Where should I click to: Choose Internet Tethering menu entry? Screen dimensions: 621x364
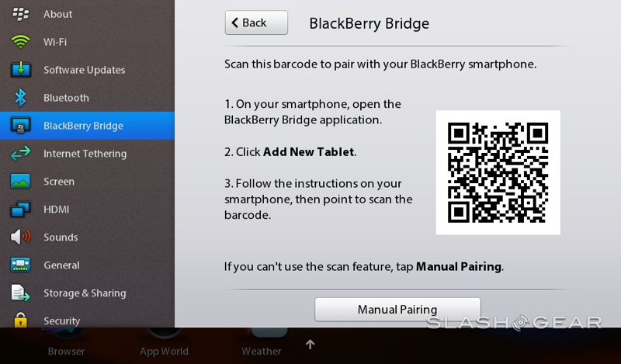[x=87, y=154]
